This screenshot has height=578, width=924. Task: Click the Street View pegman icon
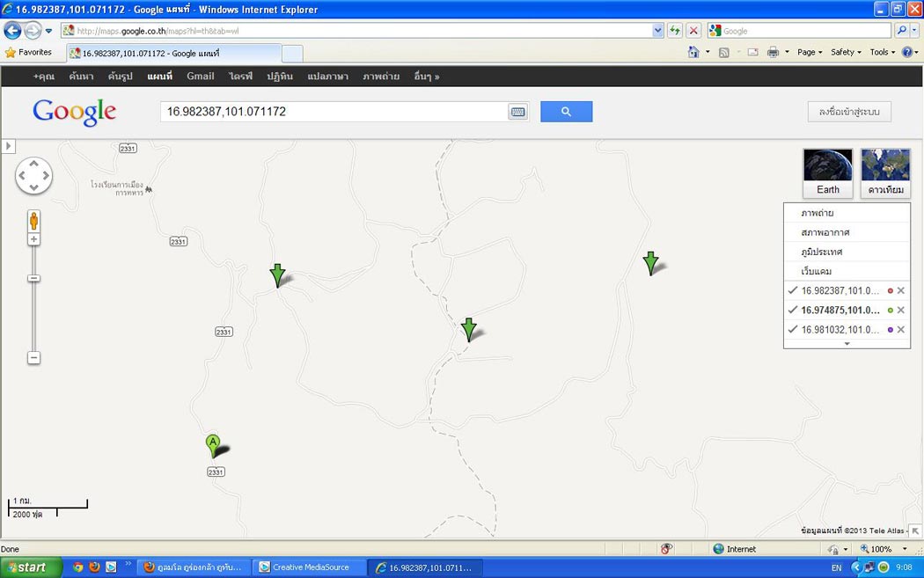coord(34,220)
